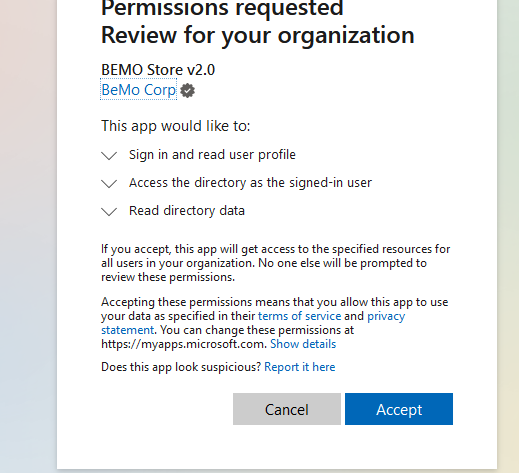Click the 'Read directory data' text

click(187, 211)
